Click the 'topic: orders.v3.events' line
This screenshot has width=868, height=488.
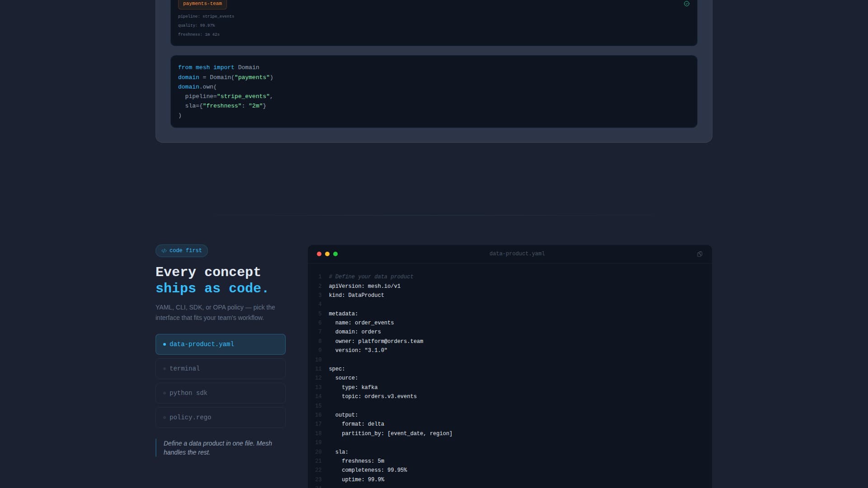point(379,396)
